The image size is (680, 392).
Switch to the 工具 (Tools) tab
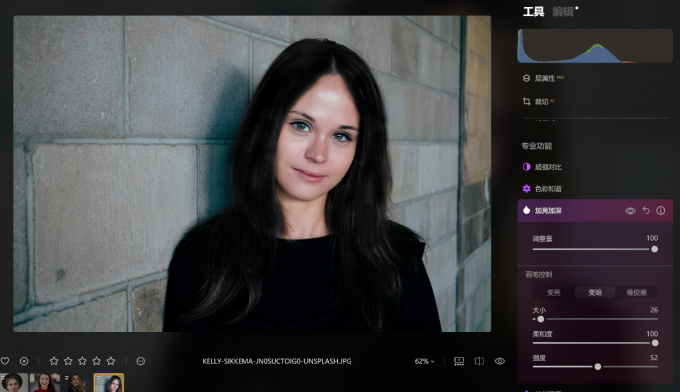[533, 12]
